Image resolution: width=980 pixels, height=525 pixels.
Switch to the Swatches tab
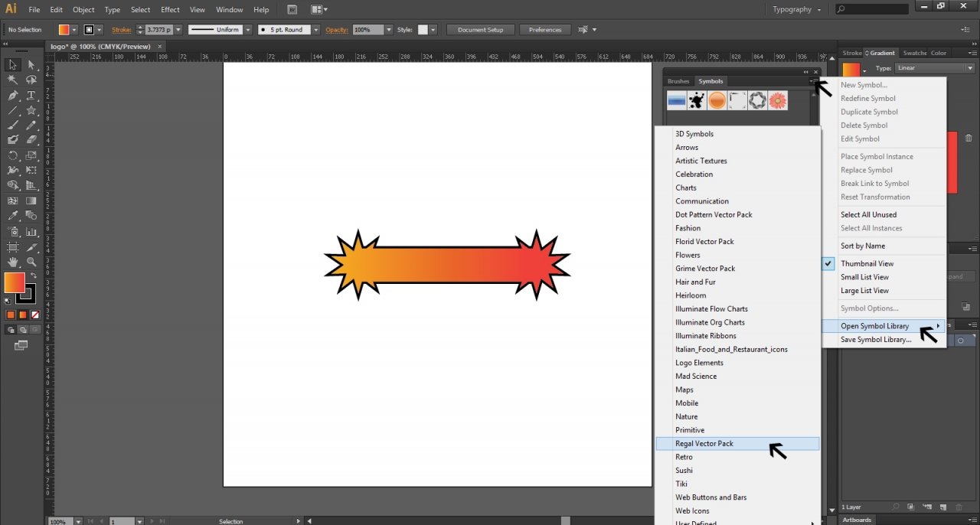(x=914, y=53)
